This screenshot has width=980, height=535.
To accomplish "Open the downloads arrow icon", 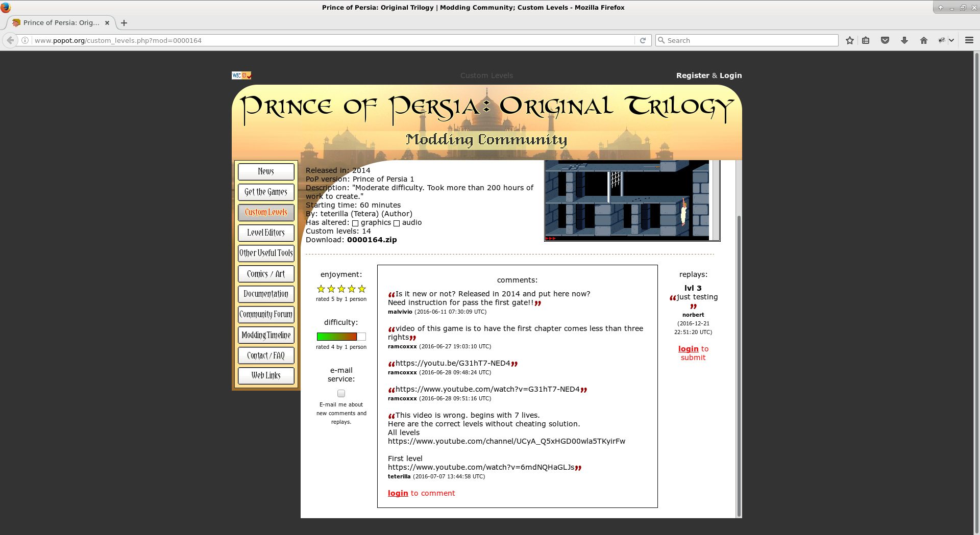I will 904,40.
